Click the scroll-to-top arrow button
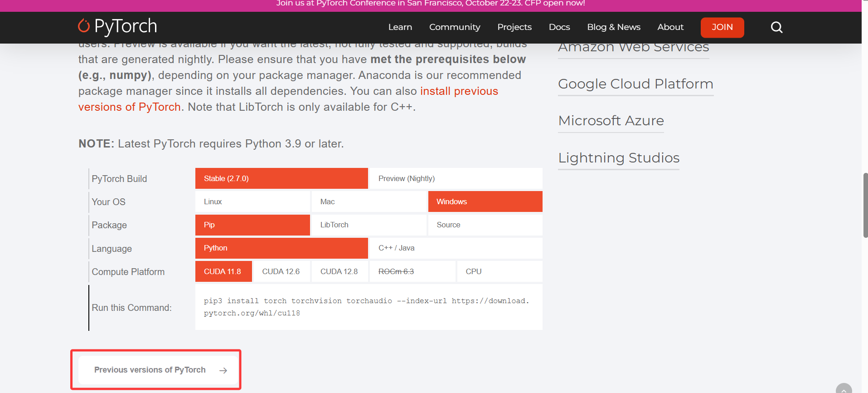The width and height of the screenshot is (868, 393). 844,389
